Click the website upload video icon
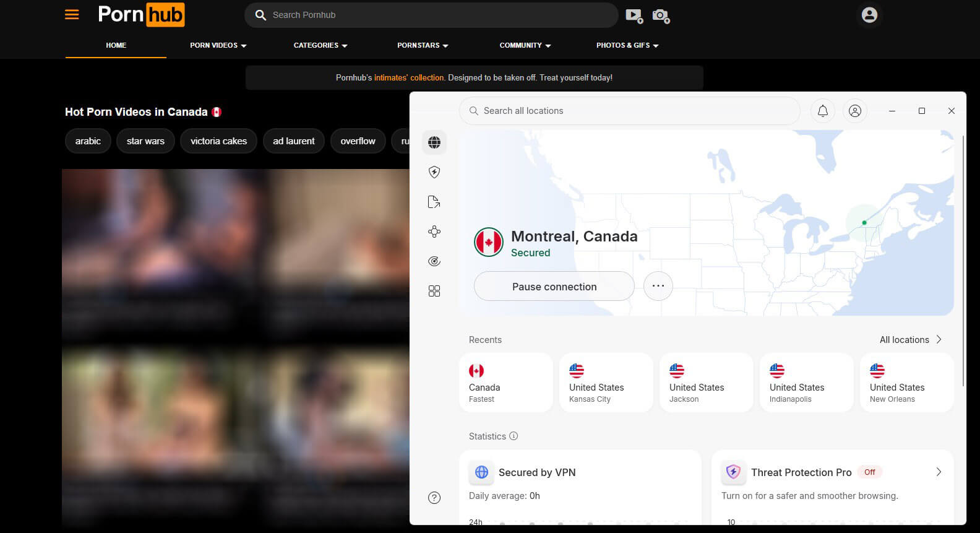980x533 pixels. point(634,15)
